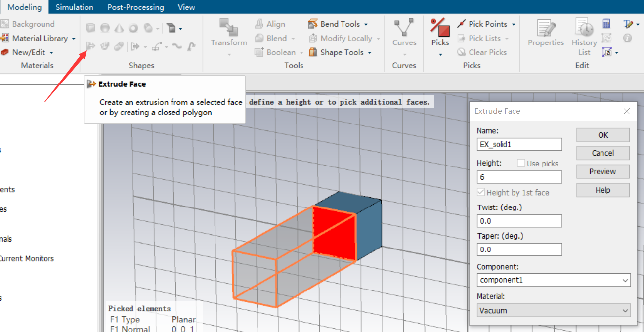Switch to the Simulation ribbon tab
The width and height of the screenshot is (644, 332).
75,7
